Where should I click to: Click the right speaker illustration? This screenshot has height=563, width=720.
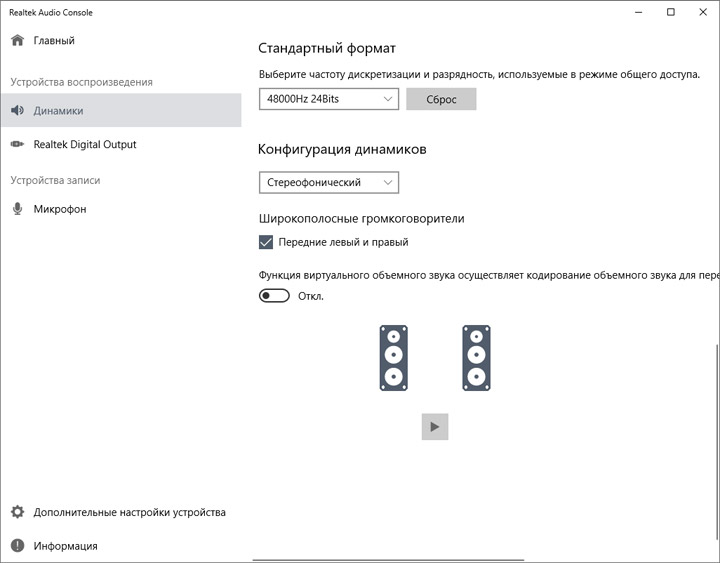pos(476,357)
